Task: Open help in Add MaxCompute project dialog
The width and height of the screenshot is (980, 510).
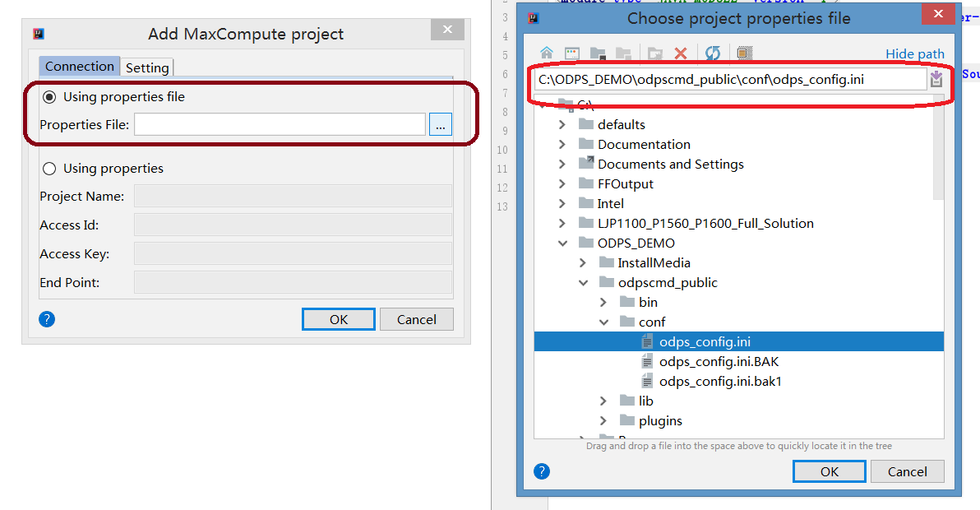Action: (47, 319)
